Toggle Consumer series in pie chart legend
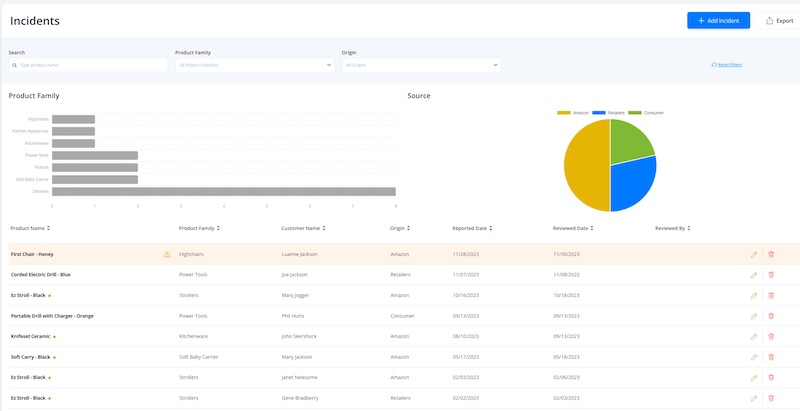This screenshot has width=800, height=411. tap(644, 113)
